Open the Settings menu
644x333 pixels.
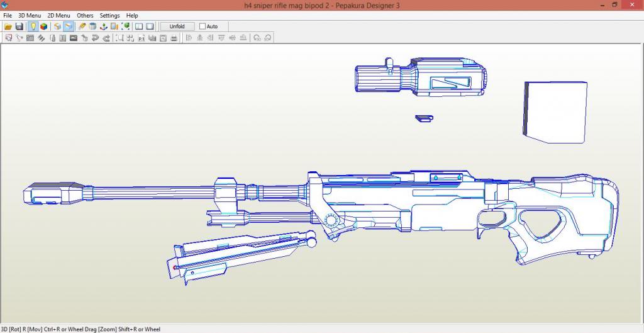click(x=109, y=15)
